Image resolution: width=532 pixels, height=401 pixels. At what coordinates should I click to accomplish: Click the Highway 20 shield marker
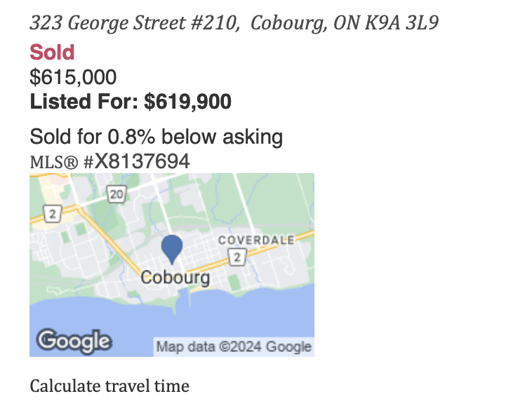(117, 193)
